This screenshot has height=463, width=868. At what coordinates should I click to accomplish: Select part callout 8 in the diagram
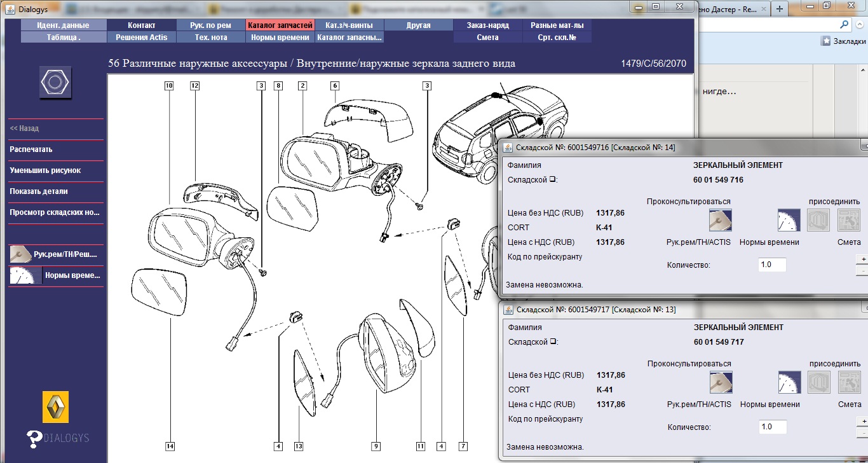278,85
